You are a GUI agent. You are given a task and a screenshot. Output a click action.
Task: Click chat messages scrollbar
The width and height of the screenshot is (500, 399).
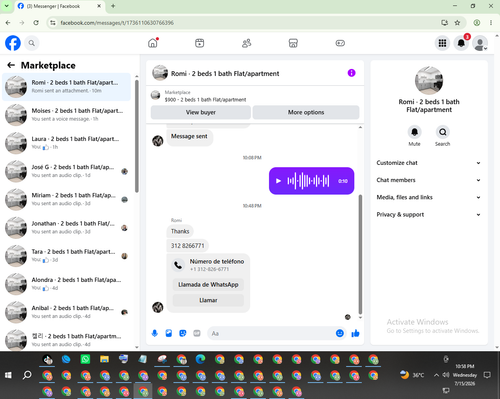(x=360, y=255)
